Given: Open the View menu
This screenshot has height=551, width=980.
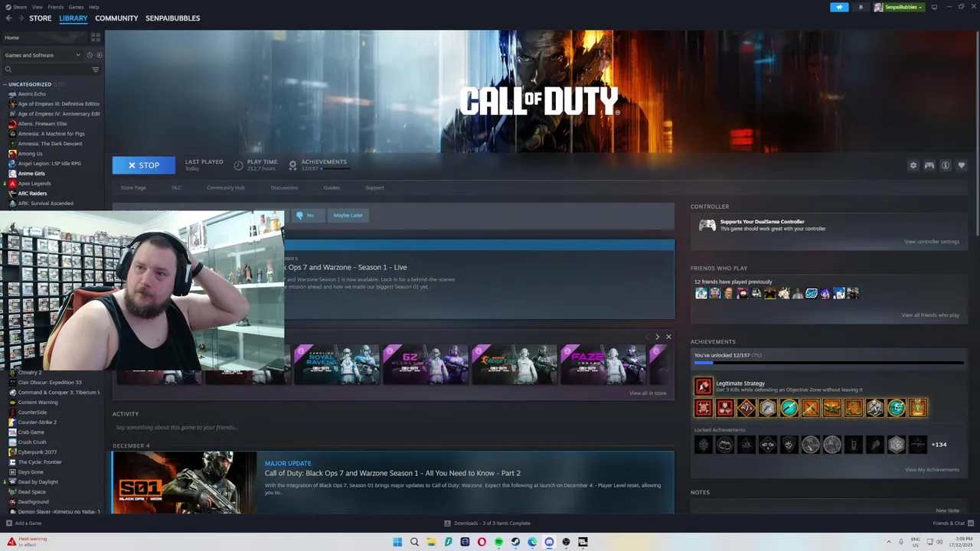Looking at the screenshot, I should pos(37,7).
